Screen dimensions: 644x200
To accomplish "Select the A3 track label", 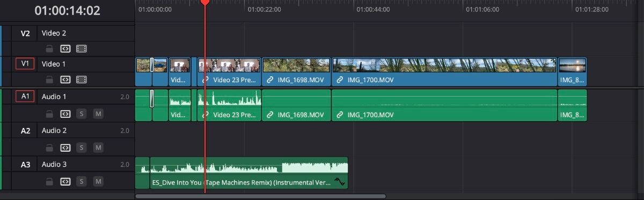I will click(25, 165).
